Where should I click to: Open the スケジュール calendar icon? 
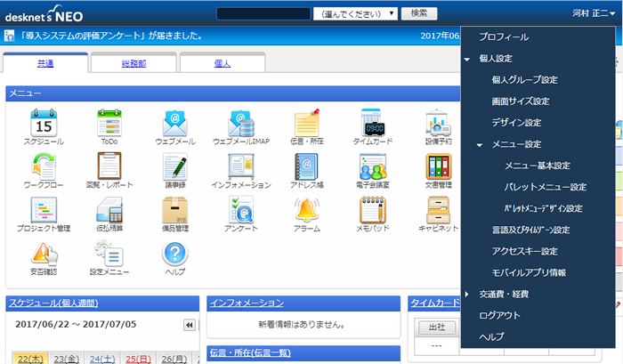pos(44,124)
